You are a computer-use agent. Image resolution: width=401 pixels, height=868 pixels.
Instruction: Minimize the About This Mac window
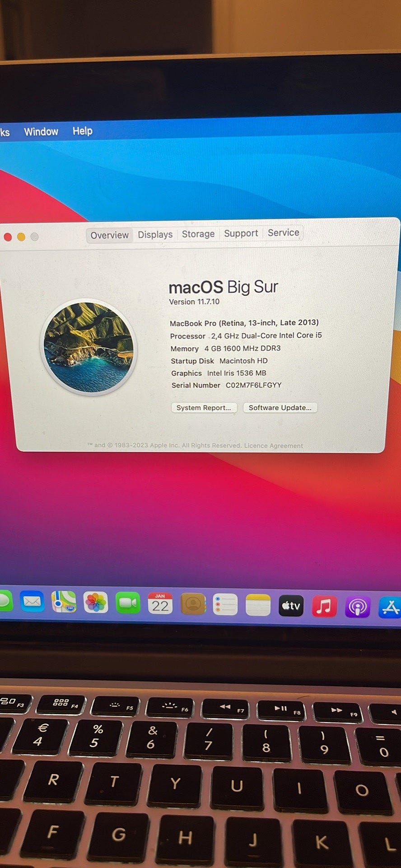click(21, 237)
